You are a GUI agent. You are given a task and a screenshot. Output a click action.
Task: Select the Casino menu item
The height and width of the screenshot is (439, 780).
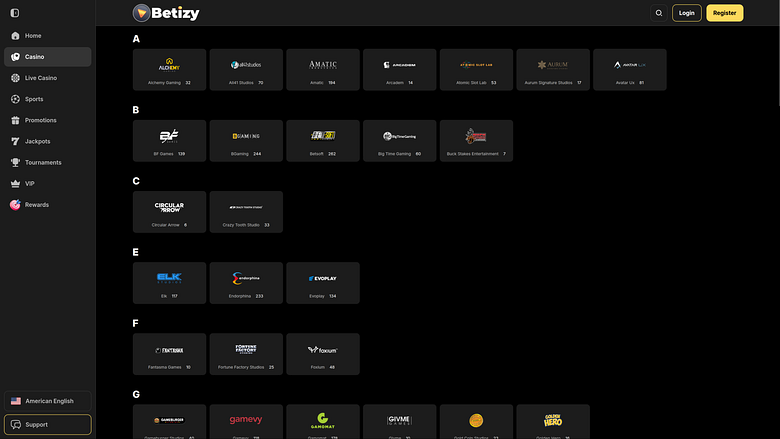(48, 57)
